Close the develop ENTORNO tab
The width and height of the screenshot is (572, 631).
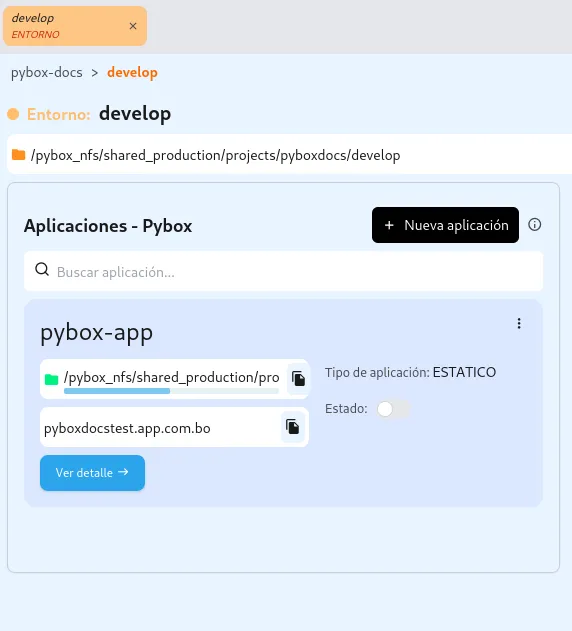[x=133, y=26]
